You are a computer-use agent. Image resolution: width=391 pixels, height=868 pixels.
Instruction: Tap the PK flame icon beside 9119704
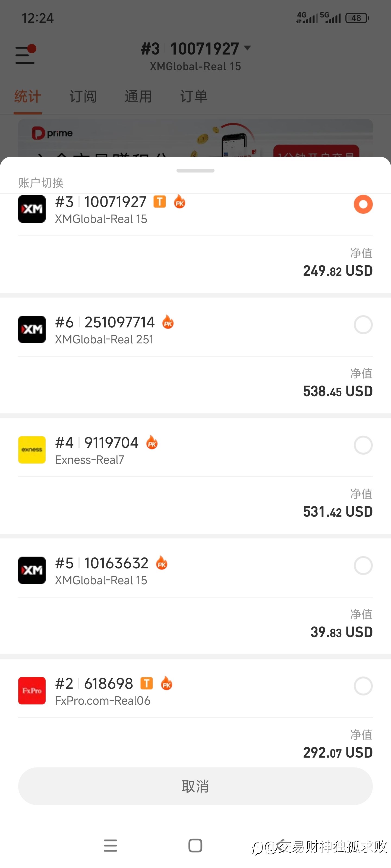152,443
